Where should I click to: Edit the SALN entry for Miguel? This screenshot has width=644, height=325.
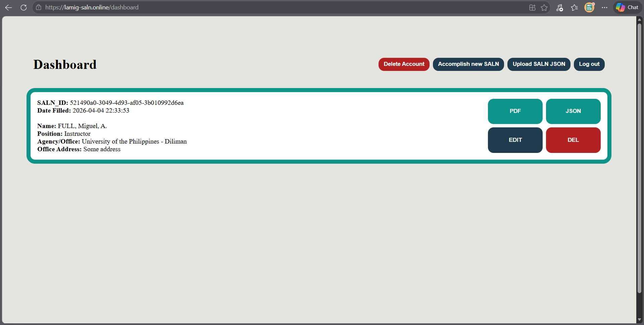coord(515,140)
